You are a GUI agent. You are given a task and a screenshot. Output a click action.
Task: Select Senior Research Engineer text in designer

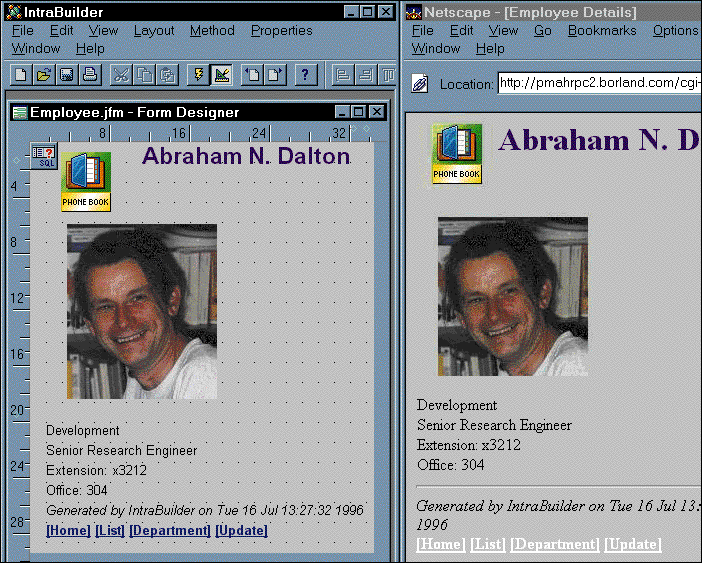click(x=121, y=450)
